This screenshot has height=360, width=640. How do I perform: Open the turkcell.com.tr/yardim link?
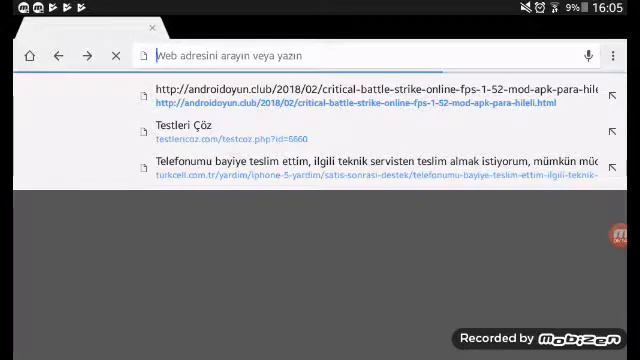coord(376,175)
